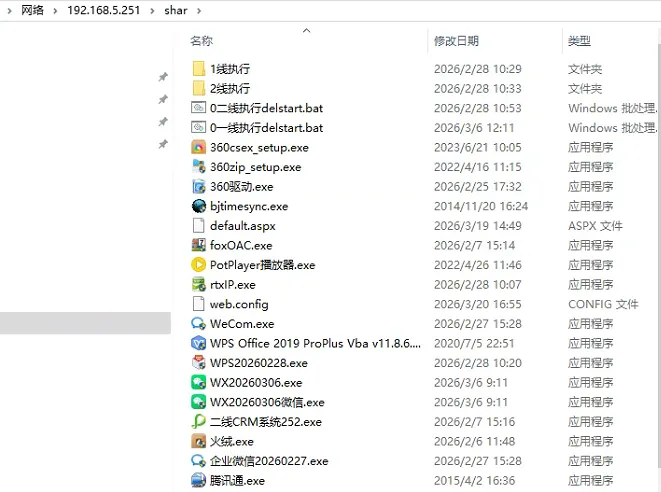Viewport: 661px width, 492px height.
Task: Expand the chevron after shar in address bar
Action: (199, 11)
